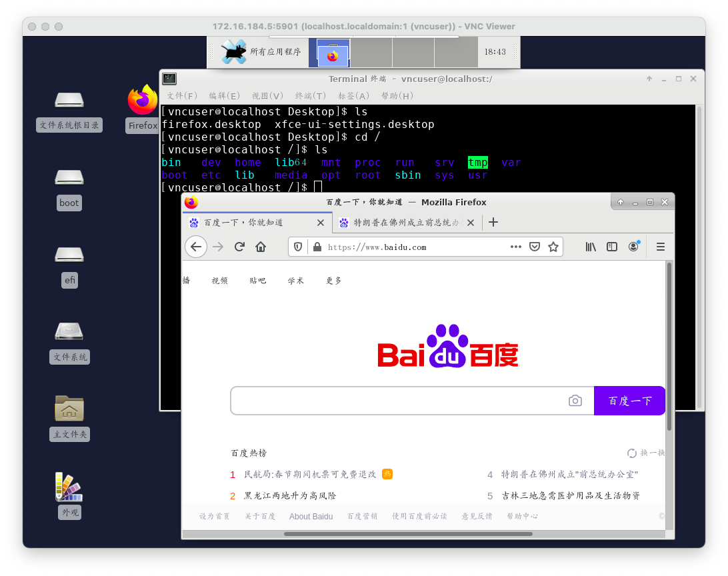Switch to second workspace in pager

tap(371, 53)
